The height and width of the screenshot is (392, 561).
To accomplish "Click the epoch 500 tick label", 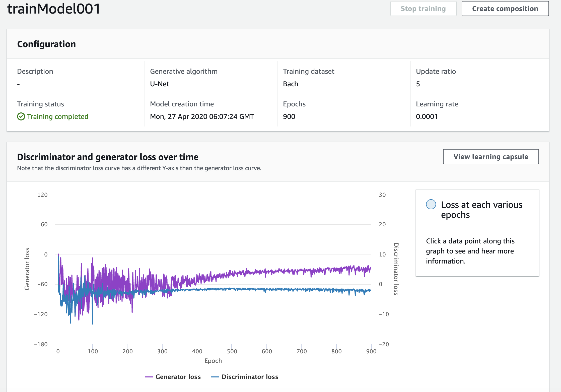I will [x=232, y=351].
